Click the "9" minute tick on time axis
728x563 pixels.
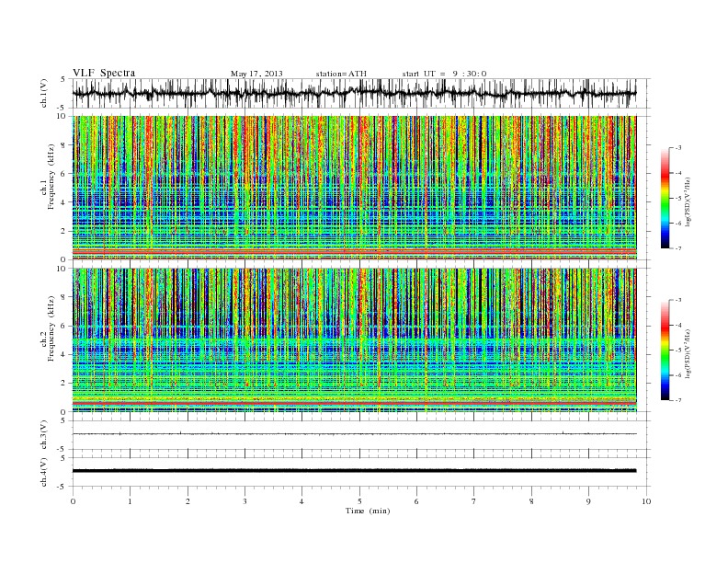tap(588, 501)
